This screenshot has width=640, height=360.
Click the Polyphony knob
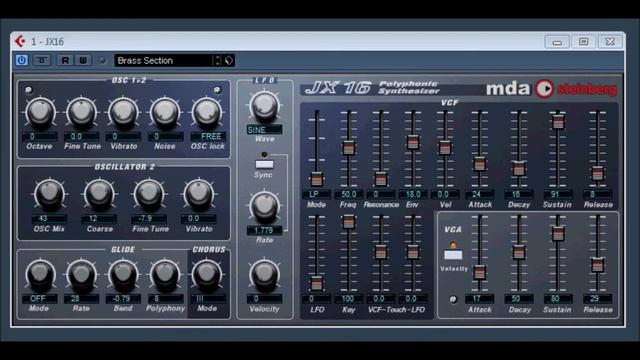[165, 275]
